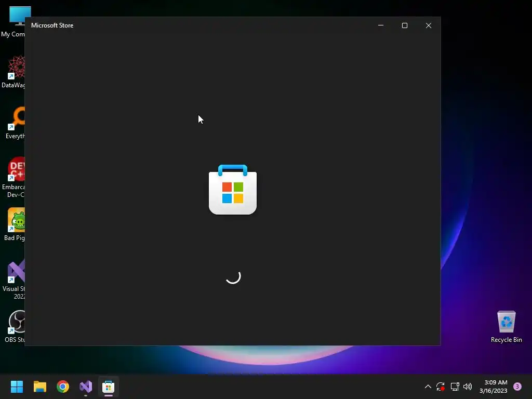This screenshot has height=399, width=532.
Task: Select the OBS Studio desktop shortcut
Action: pyautogui.click(x=14, y=326)
